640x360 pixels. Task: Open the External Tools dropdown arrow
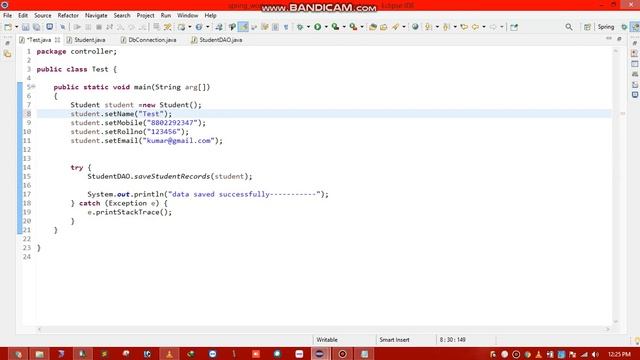(x=362, y=27)
